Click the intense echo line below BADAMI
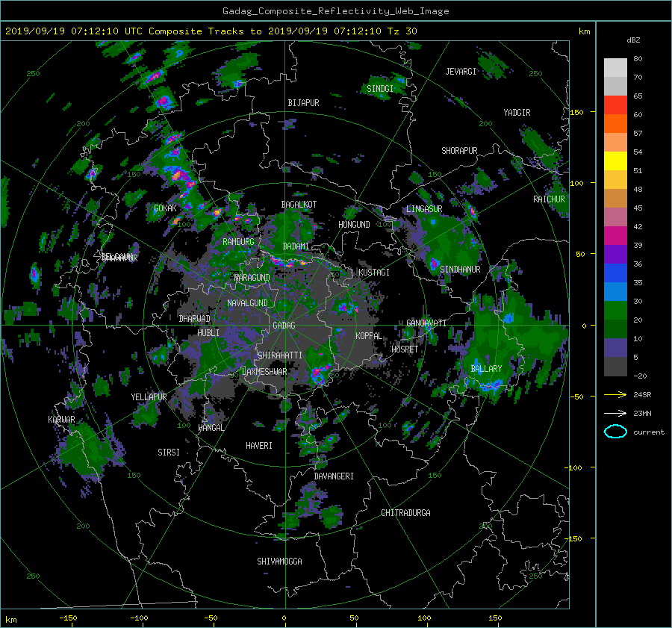The width and height of the screenshot is (672, 628). tap(287, 261)
